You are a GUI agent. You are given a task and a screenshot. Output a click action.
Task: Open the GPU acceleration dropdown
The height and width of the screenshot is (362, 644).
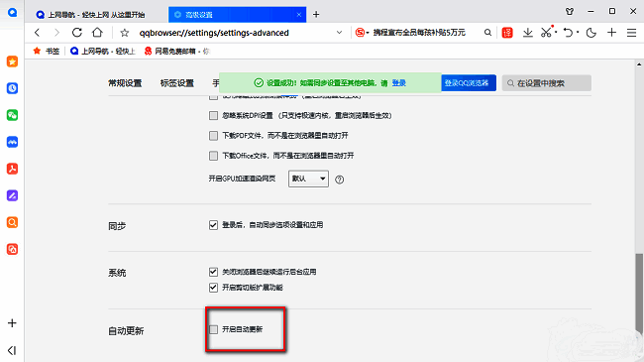[308, 179]
